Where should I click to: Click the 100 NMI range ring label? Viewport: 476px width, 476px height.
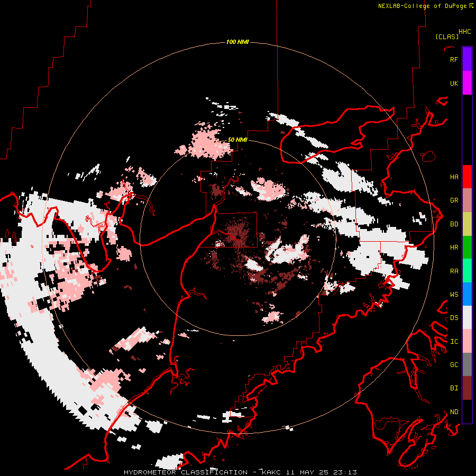tap(237, 42)
